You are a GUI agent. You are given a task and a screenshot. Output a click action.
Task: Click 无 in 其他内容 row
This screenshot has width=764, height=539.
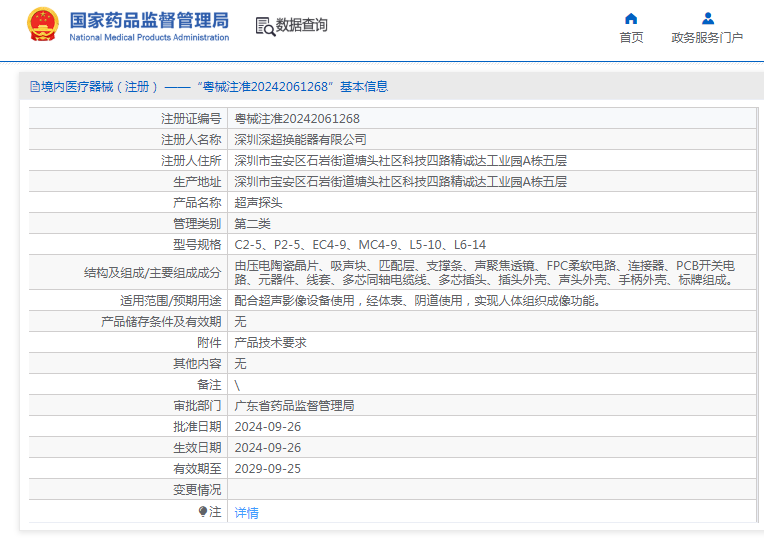click(241, 364)
